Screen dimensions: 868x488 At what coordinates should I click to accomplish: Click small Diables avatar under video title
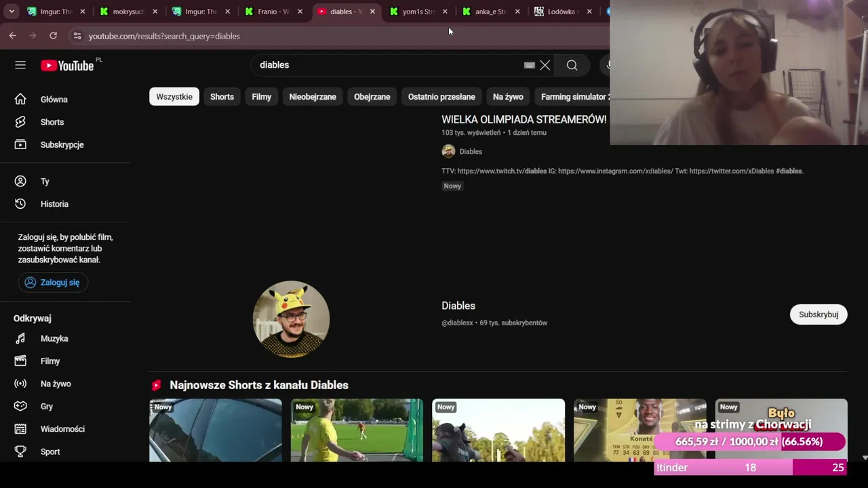pos(448,151)
